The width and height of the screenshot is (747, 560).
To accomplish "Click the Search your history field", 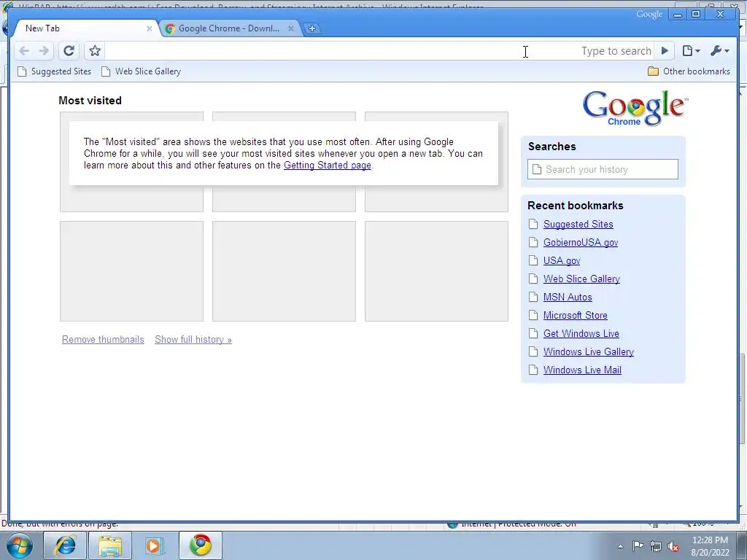I will 603,169.
